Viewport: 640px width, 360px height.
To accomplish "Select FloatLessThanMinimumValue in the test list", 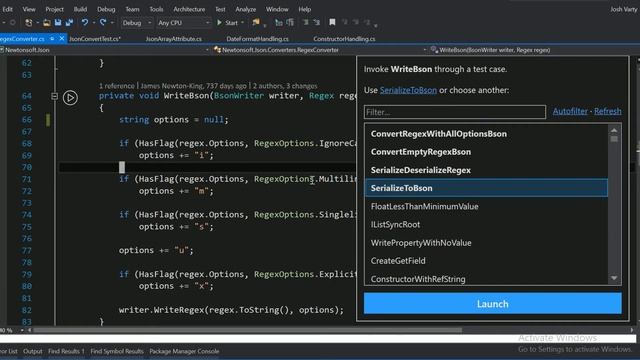I will (x=486, y=206).
